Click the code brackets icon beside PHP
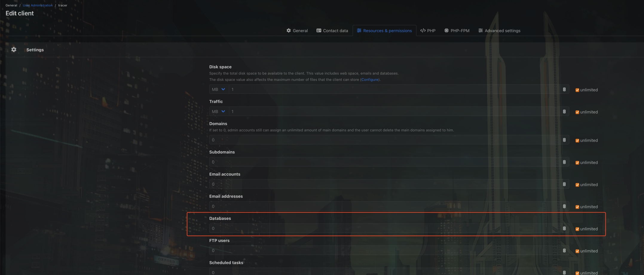 pyautogui.click(x=423, y=30)
